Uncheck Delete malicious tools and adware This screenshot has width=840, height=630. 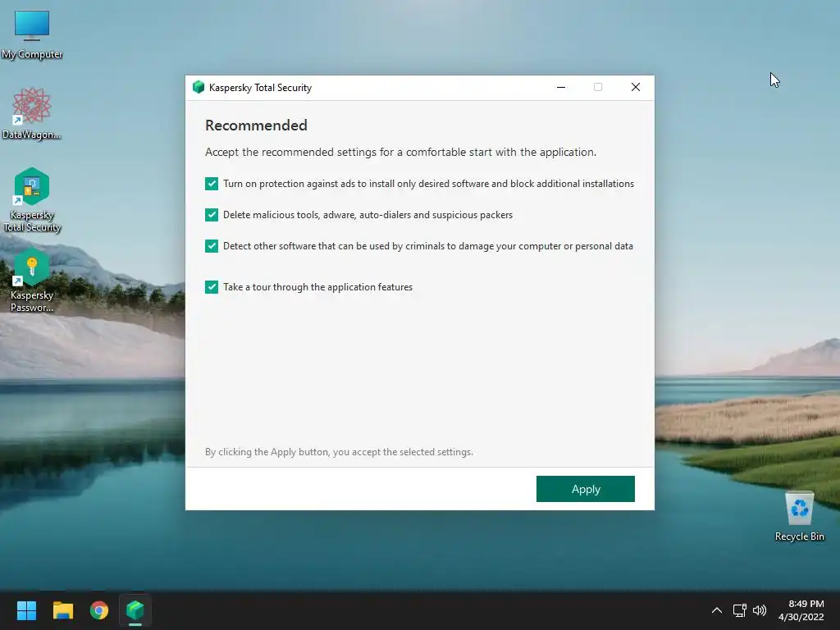click(x=212, y=215)
